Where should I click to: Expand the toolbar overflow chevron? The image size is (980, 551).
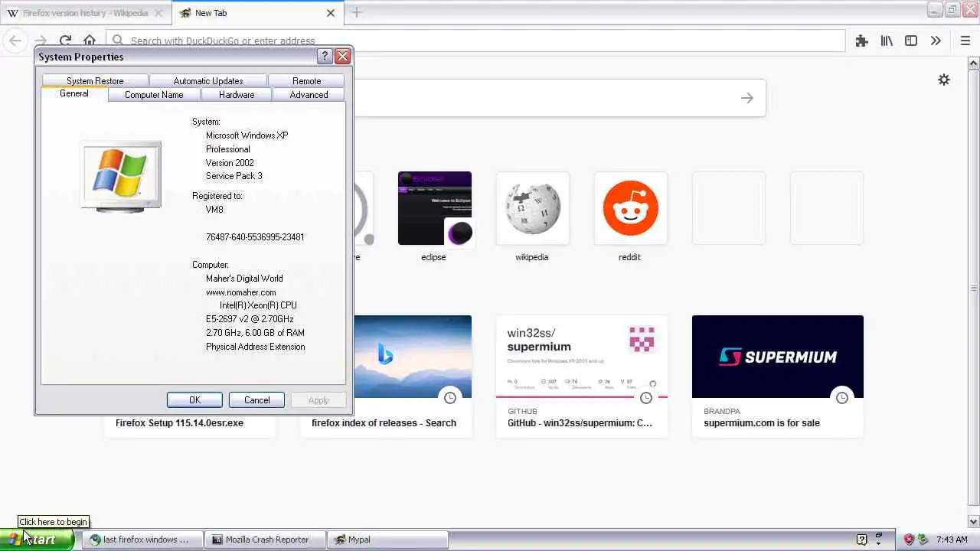[936, 41]
